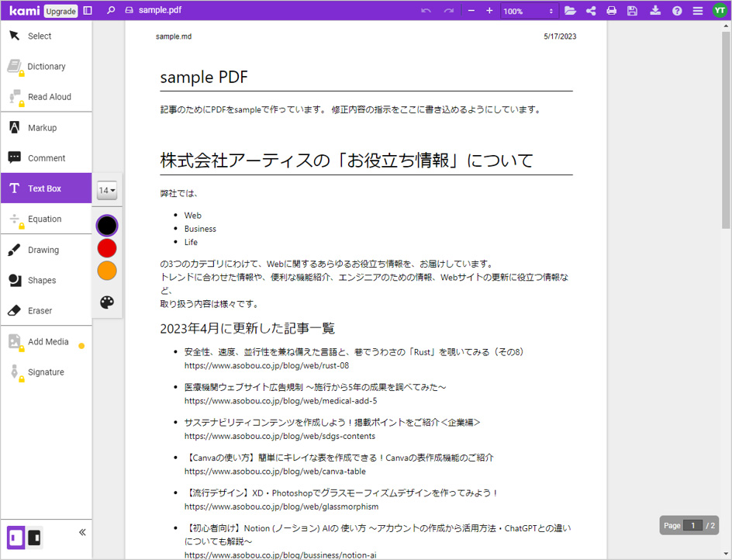The image size is (732, 560).
Task: Open the YT user avatar
Action: (720, 10)
